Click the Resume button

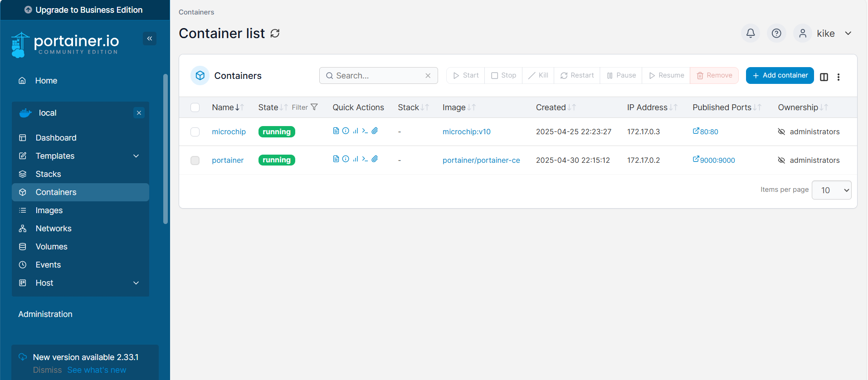[x=666, y=75]
